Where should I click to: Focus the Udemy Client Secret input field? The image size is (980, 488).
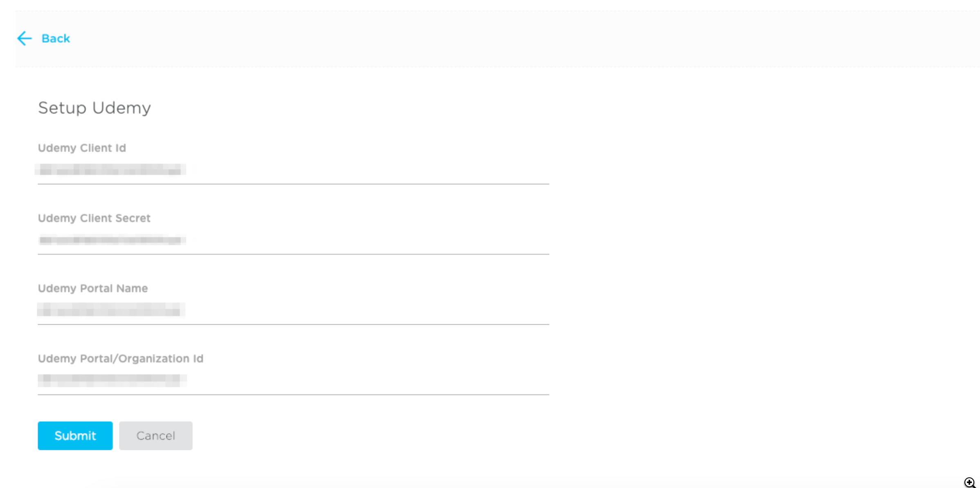tap(293, 240)
